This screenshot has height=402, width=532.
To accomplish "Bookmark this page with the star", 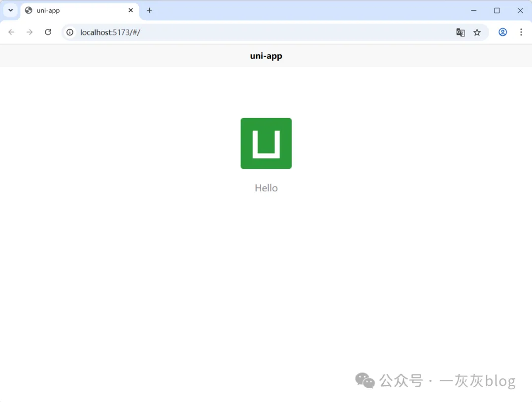I will pos(477,32).
